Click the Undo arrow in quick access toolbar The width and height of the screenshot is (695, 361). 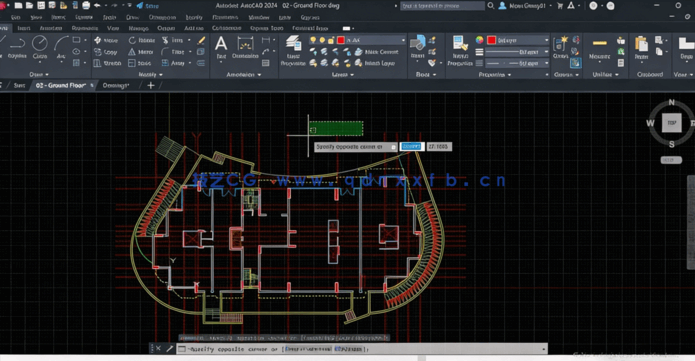click(97, 5)
